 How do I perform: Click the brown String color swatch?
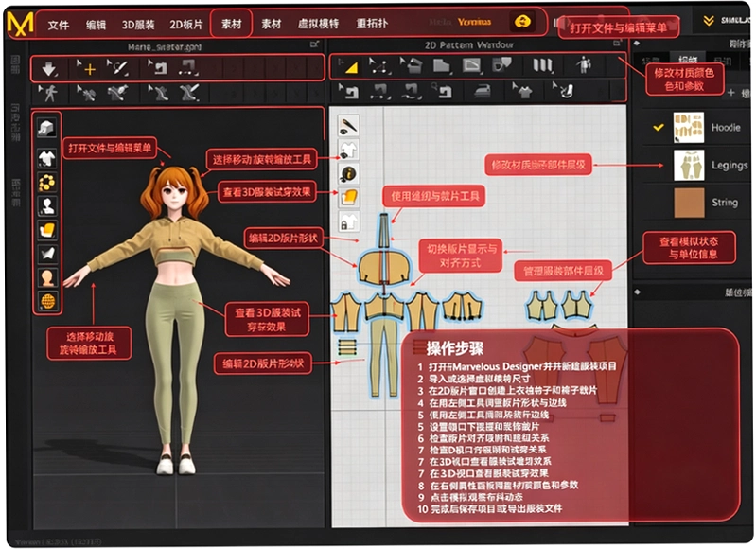pos(689,203)
